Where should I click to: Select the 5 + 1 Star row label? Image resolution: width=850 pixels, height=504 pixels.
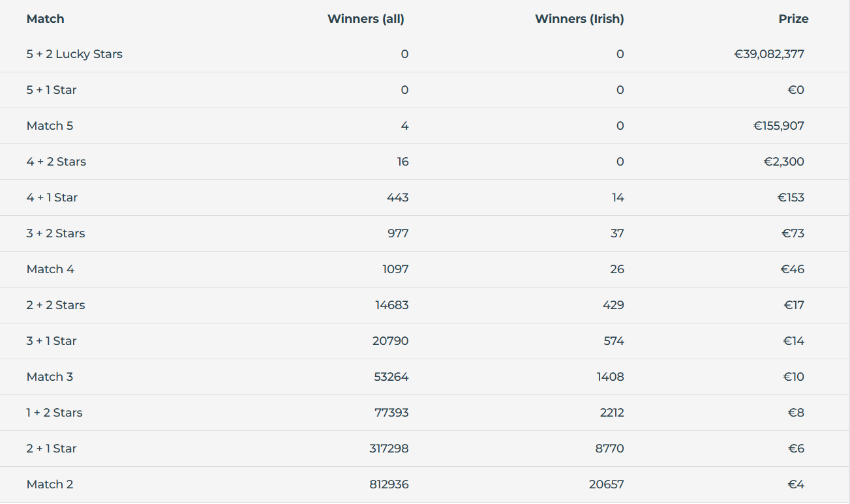coord(52,90)
